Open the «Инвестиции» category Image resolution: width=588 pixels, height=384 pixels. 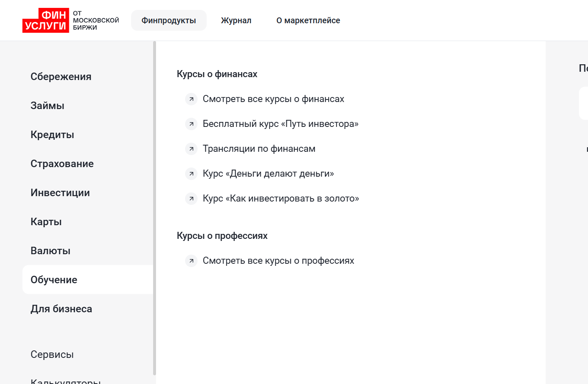[x=60, y=192]
